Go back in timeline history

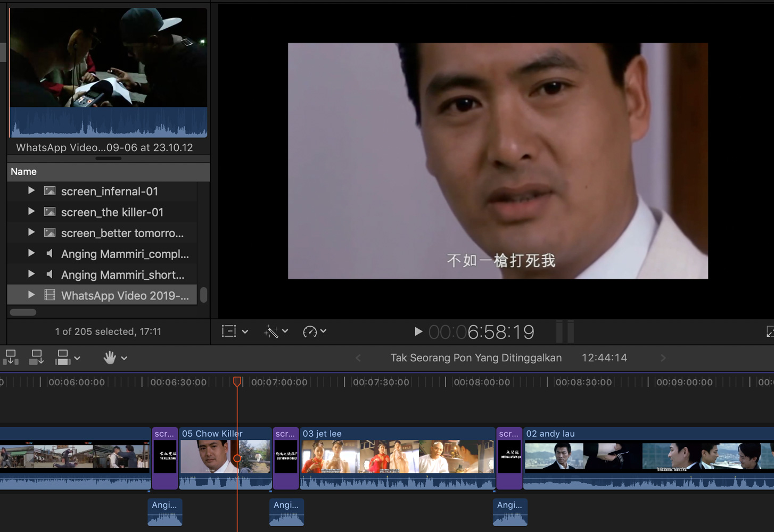pos(358,358)
